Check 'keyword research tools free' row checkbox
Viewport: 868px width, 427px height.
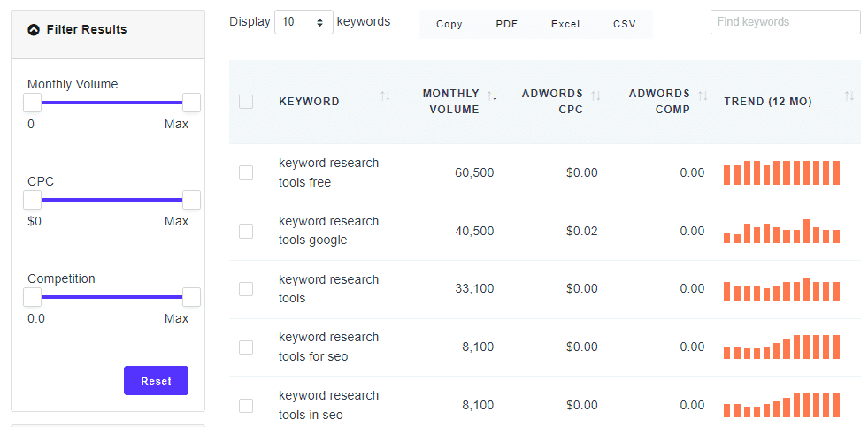[246, 172]
